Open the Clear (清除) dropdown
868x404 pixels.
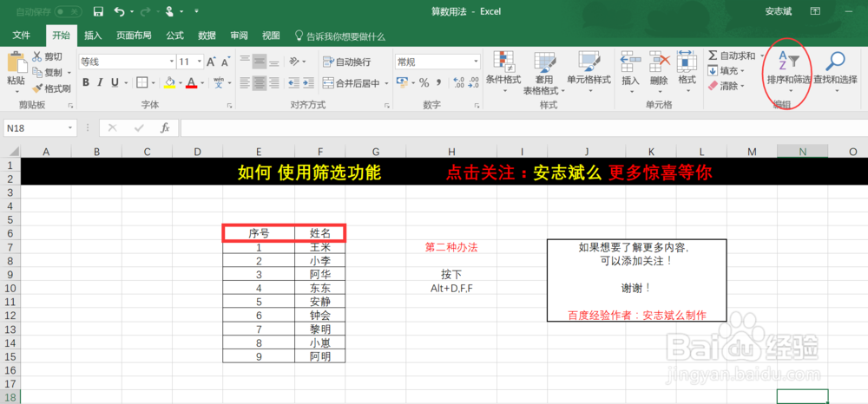(727, 86)
